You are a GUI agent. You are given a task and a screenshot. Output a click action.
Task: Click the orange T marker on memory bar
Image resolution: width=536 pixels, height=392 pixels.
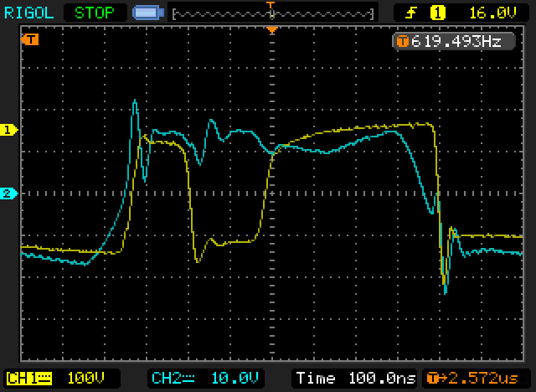pyautogui.click(x=271, y=5)
